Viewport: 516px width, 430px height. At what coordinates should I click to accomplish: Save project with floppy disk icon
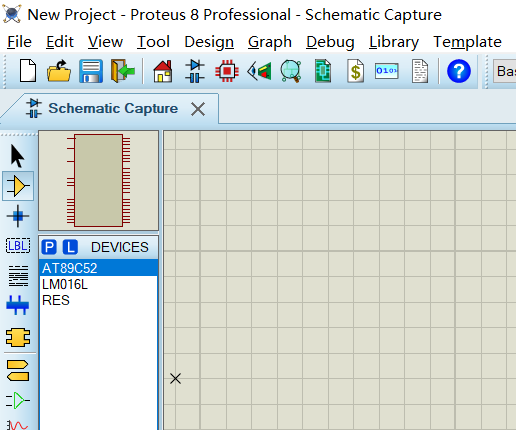91,71
